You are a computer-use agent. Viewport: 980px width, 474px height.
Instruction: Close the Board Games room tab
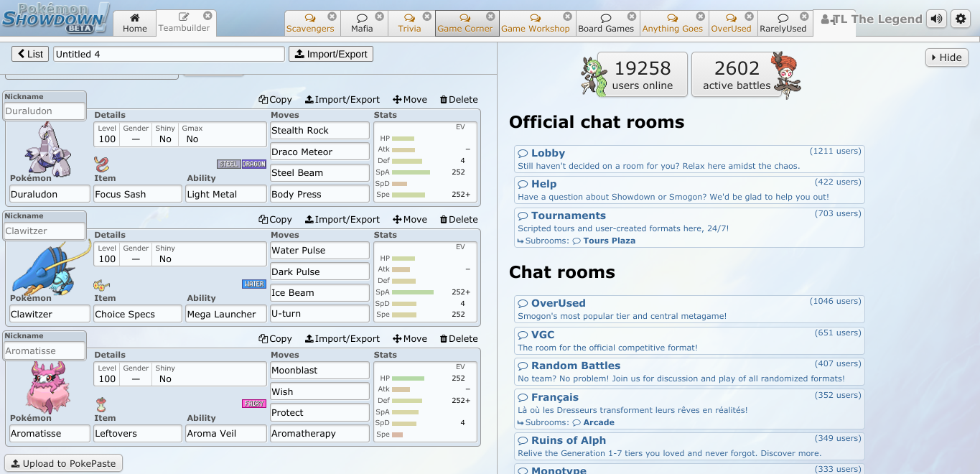(632, 16)
